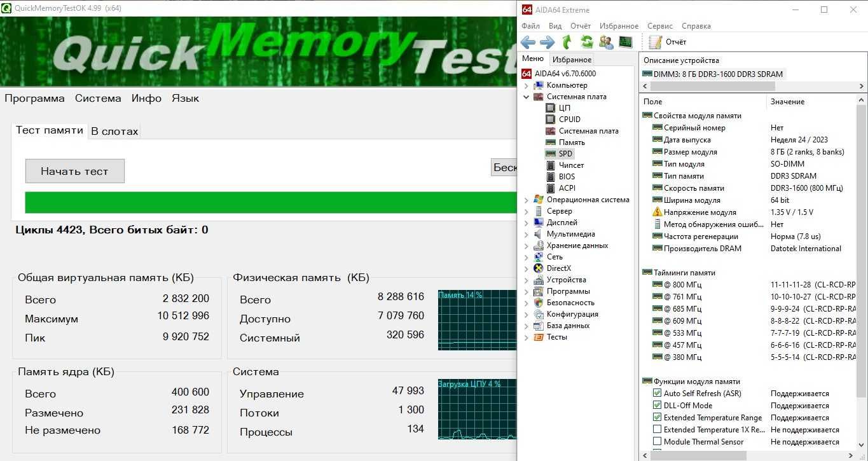Toggle Module Thermal Sensor checkbox
This screenshot has width=868, height=461.
click(x=658, y=442)
